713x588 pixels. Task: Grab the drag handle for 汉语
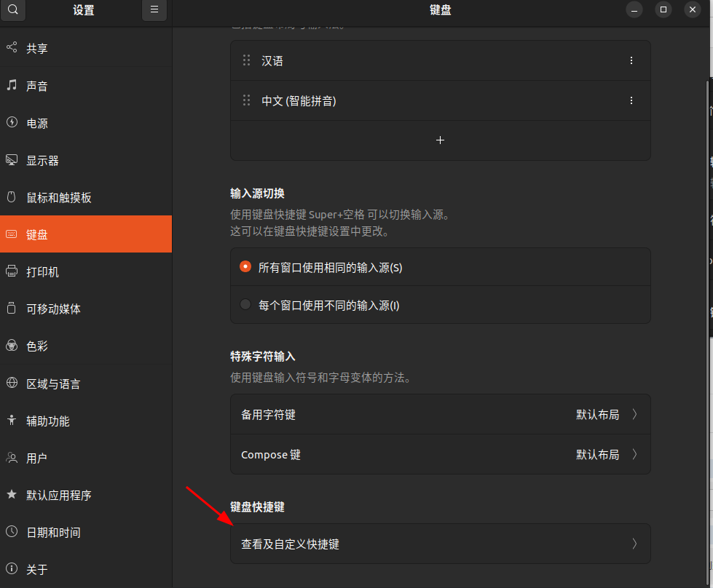[246, 60]
